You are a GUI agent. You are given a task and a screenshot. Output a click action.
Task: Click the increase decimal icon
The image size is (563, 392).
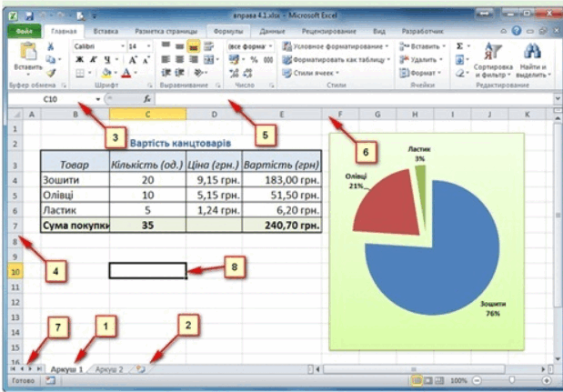click(x=234, y=74)
